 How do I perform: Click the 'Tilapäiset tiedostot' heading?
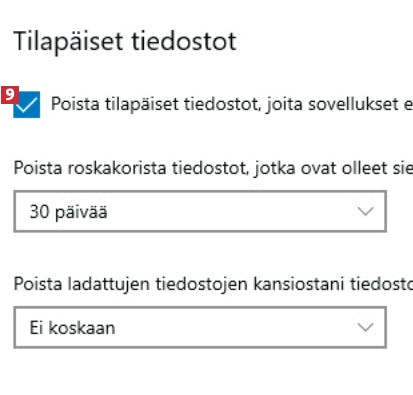coord(125,42)
